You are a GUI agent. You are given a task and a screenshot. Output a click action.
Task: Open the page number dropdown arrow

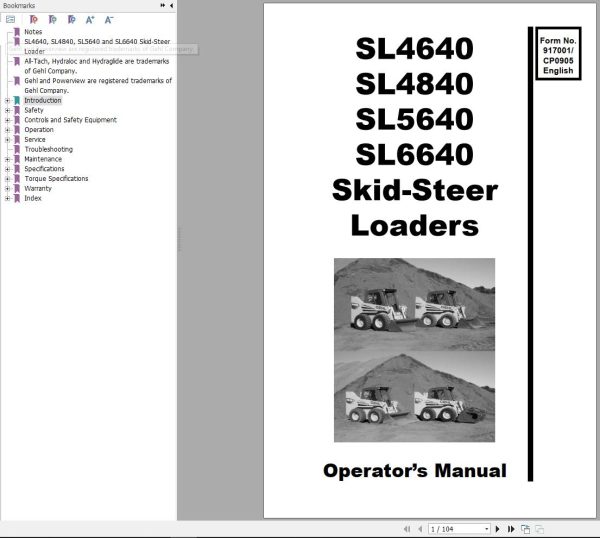click(487, 529)
